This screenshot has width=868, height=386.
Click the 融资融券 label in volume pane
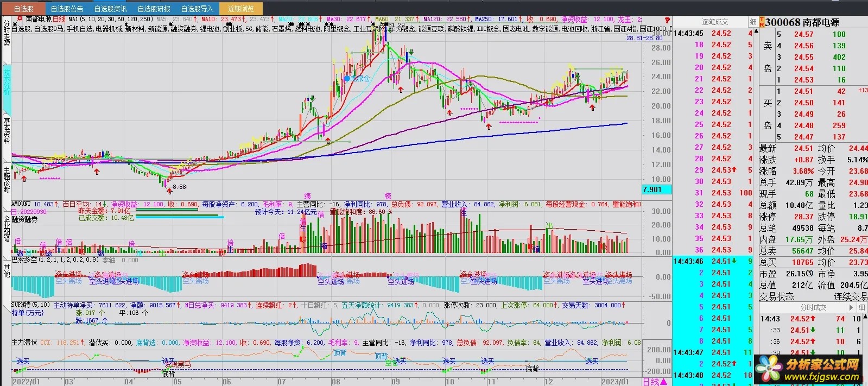tap(24, 219)
